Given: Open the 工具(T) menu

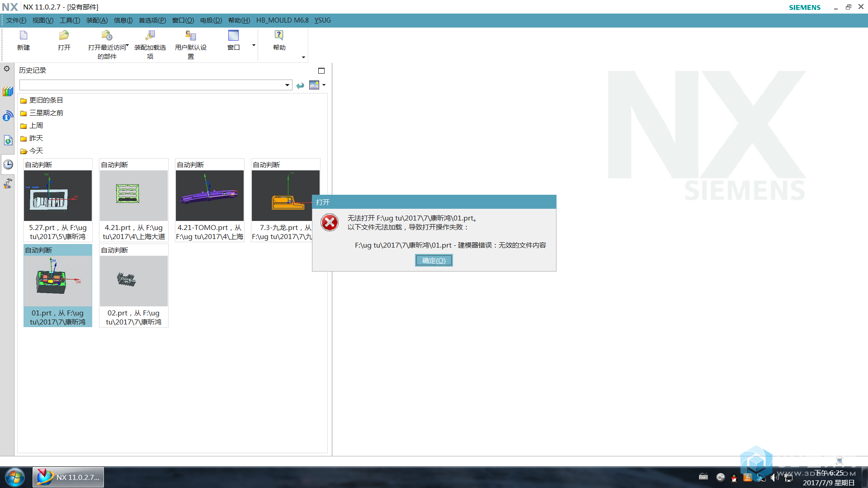Looking at the screenshot, I should 70,20.
